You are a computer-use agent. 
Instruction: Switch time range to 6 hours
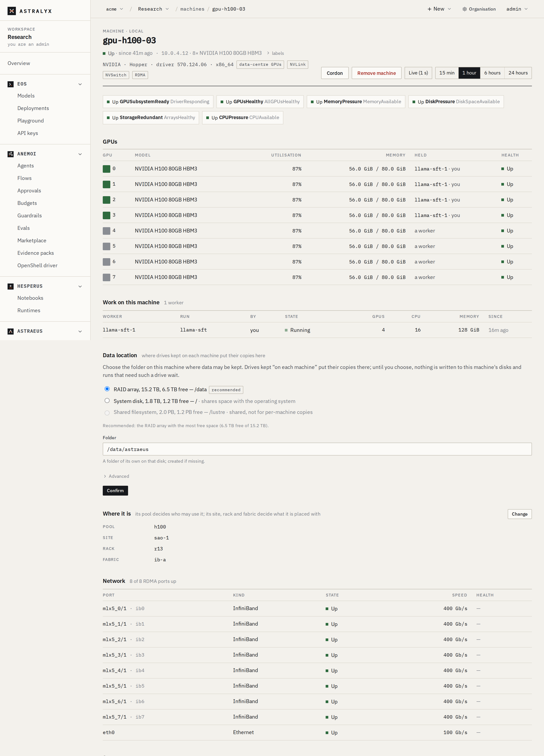click(x=492, y=73)
